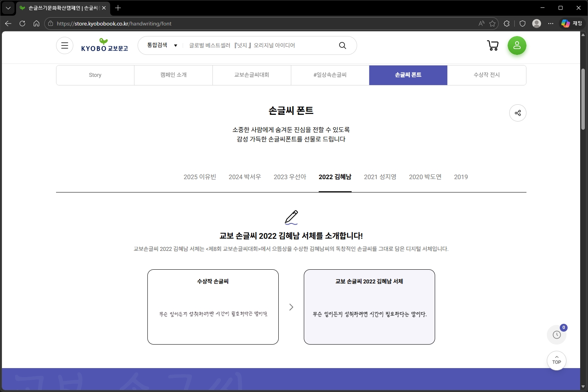Open the recently viewed clock button

click(x=557, y=334)
